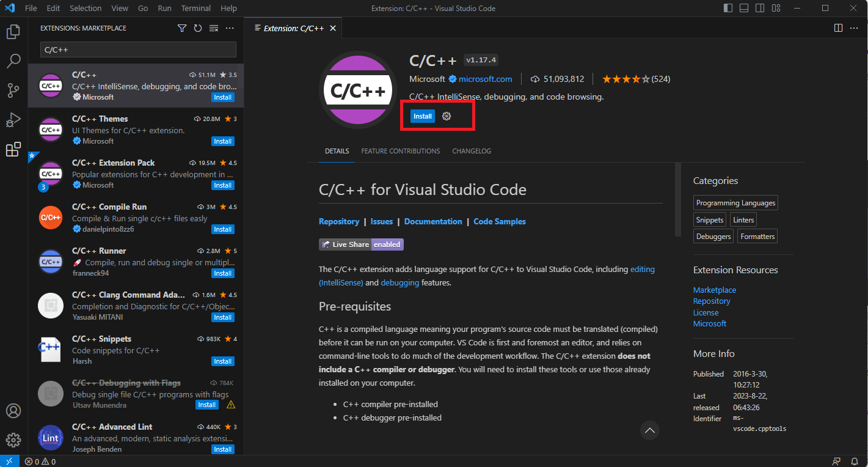This screenshot has height=467, width=868.
Task: Open the feedback icon in status bar
Action: click(837, 461)
